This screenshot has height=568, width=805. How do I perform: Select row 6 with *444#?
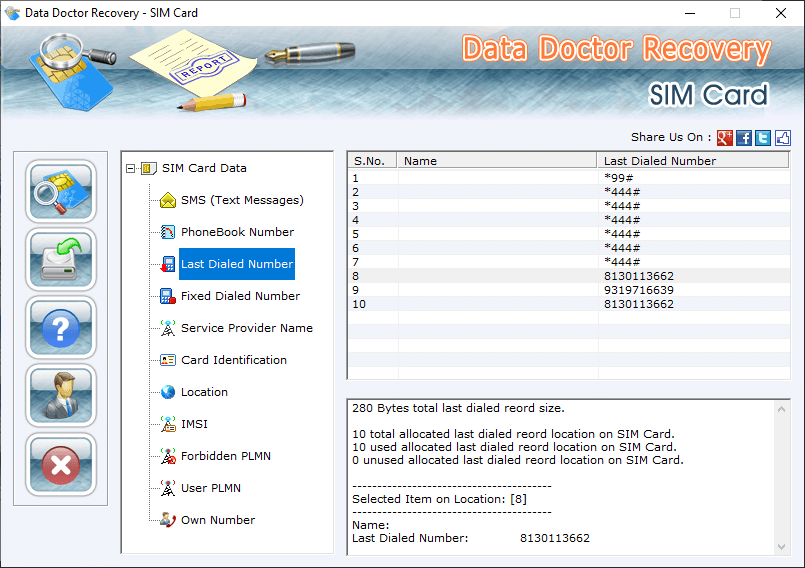pyautogui.click(x=569, y=248)
